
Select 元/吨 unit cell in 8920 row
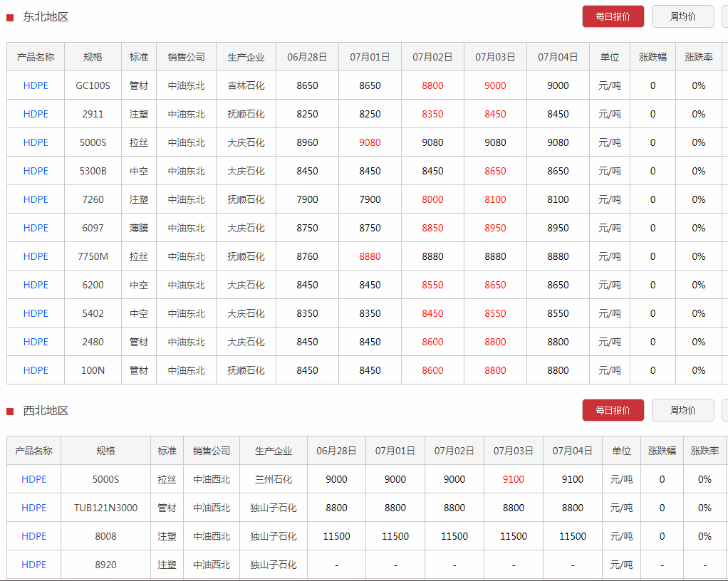click(621, 565)
